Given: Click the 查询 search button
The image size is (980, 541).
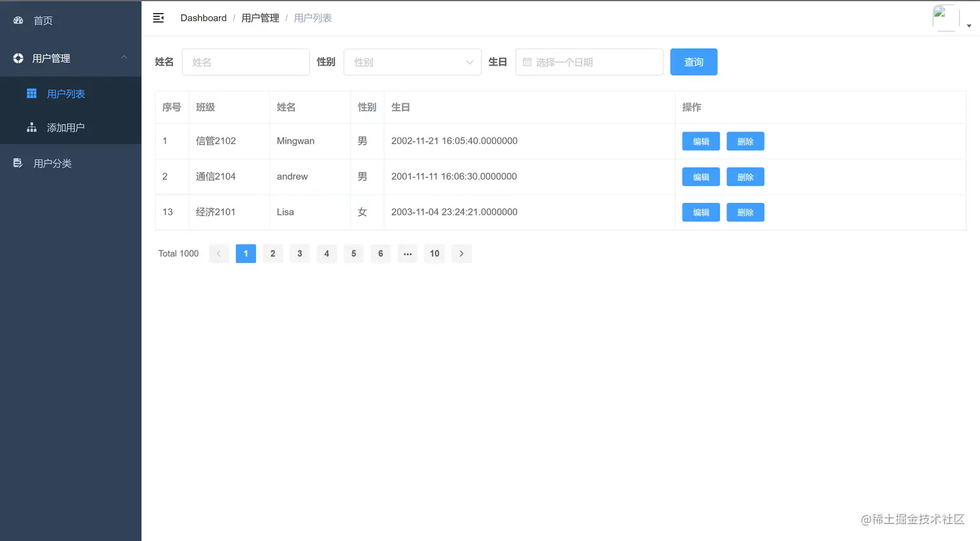Looking at the screenshot, I should 694,62.
